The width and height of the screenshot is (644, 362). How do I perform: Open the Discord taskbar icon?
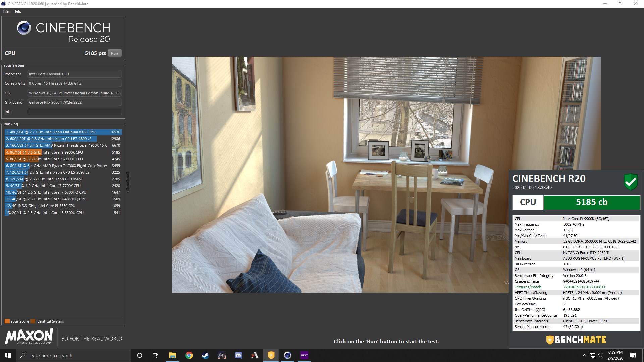point(238,355)
